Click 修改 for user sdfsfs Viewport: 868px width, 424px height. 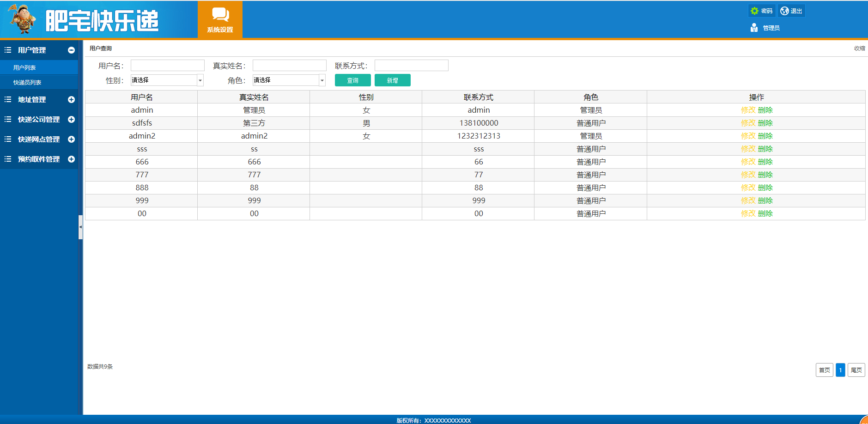point(748,123)
